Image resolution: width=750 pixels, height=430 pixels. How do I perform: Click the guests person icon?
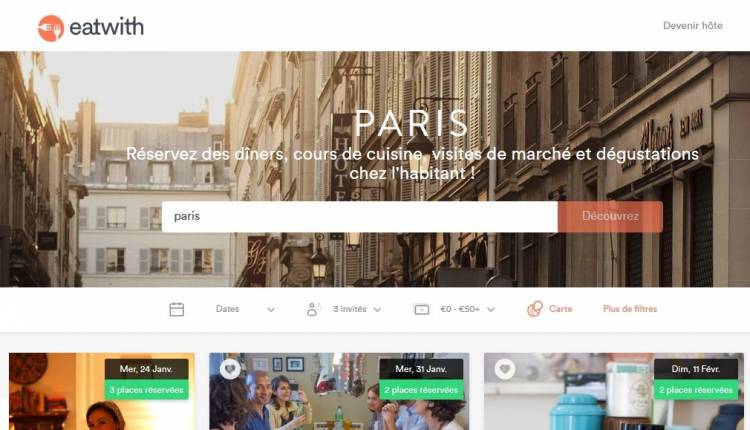(x=312, y=309)
